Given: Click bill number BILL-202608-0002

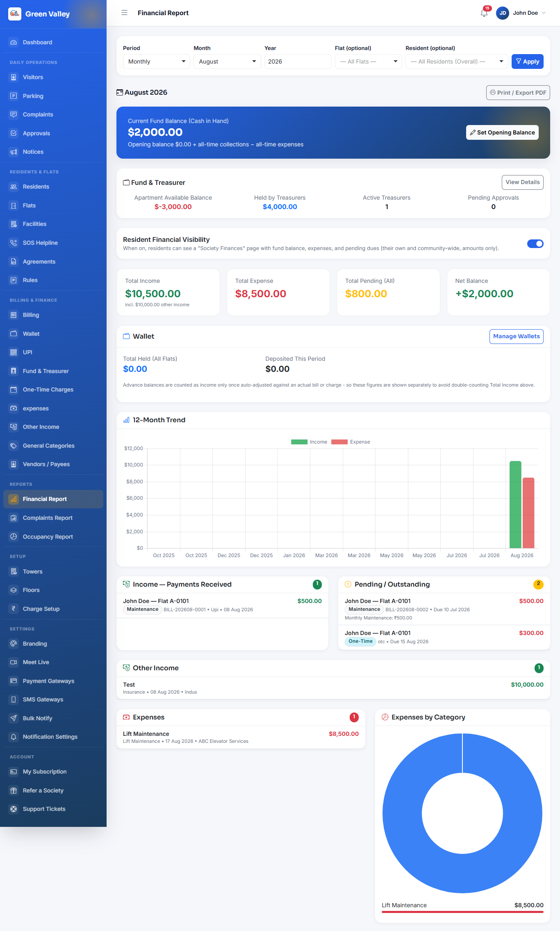Looking at the screenshot, I should 407,610.
